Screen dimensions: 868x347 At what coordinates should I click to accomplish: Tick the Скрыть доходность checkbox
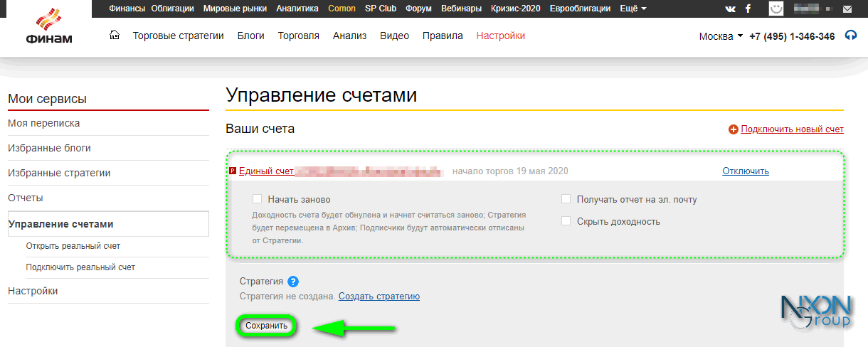[566, 221]
